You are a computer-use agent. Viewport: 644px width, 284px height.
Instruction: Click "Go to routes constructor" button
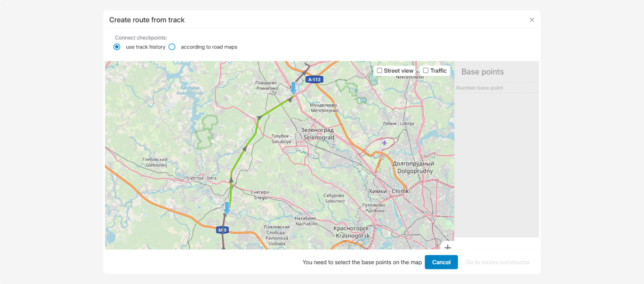[497, 262]
